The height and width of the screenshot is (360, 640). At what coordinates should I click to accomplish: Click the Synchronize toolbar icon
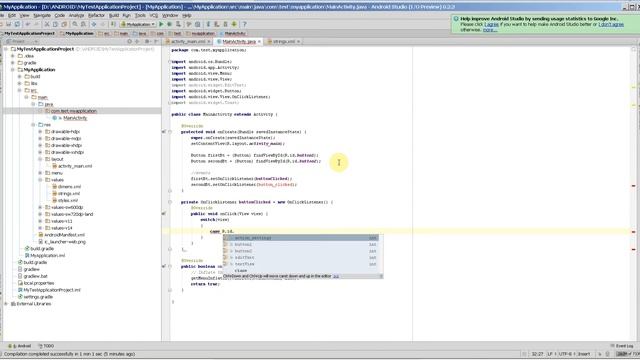(17, 24)
